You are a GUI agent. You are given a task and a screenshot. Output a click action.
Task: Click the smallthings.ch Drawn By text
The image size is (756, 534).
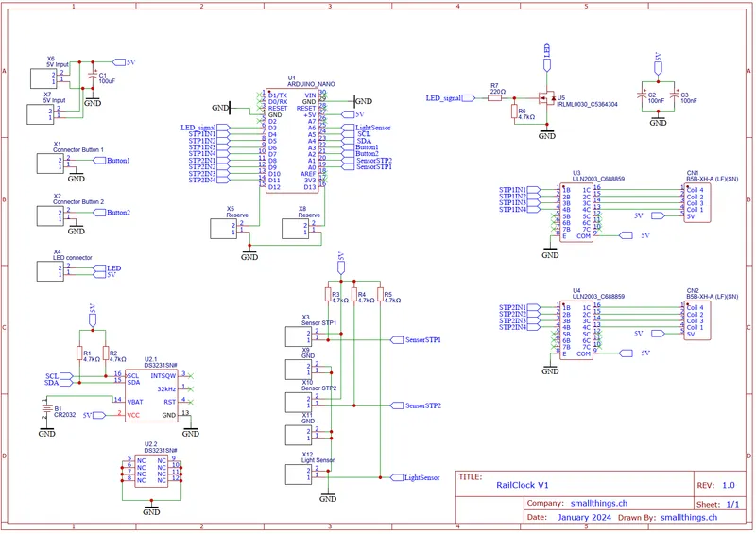[x=689, y=517]
